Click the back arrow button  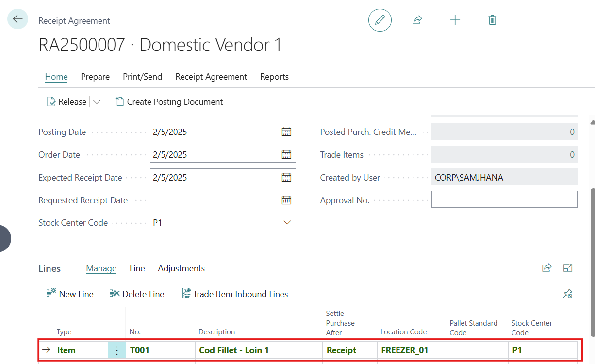click(18, 19)
